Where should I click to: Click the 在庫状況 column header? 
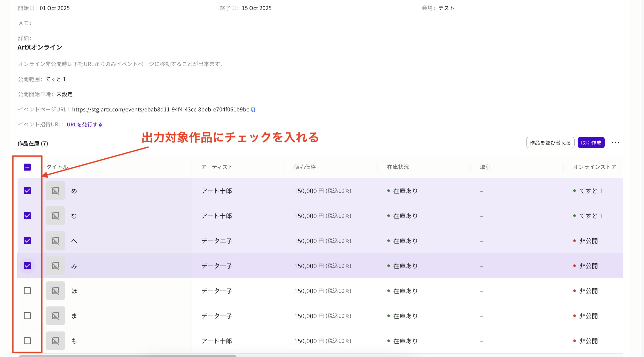click(398, 167)
